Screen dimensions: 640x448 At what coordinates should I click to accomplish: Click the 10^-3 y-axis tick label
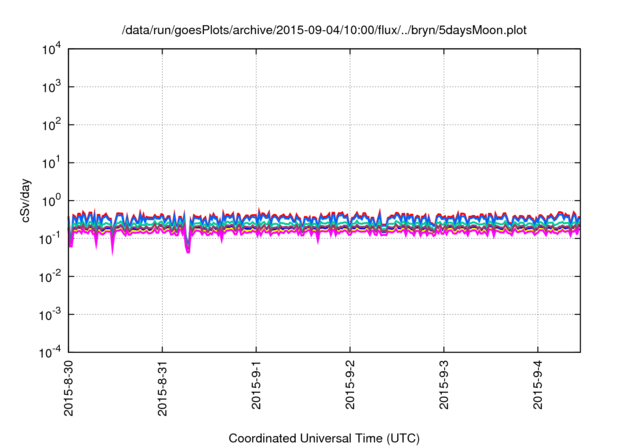50,315
